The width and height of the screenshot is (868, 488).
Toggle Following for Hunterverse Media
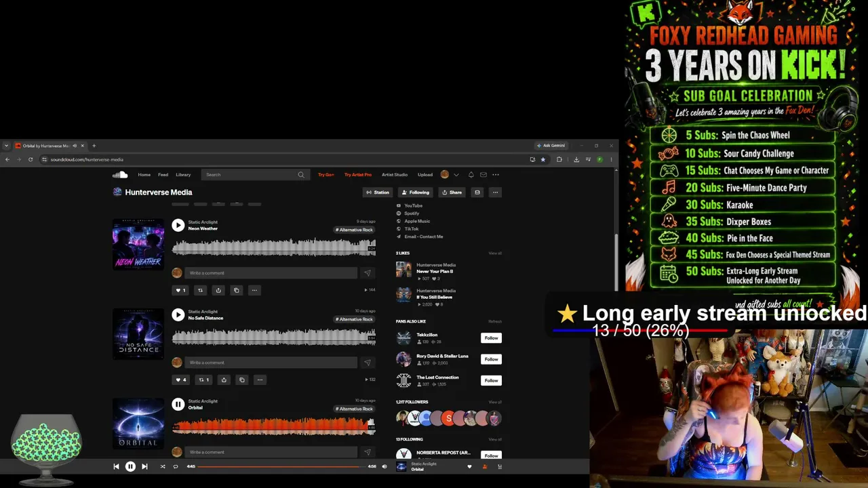pos(415,192)
